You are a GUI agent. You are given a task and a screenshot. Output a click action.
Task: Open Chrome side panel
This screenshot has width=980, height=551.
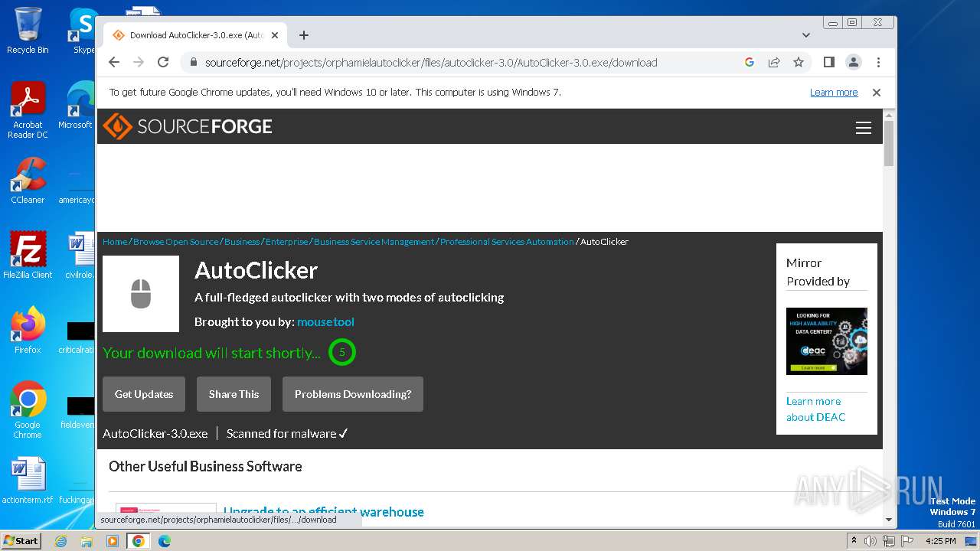pos(828,63)
